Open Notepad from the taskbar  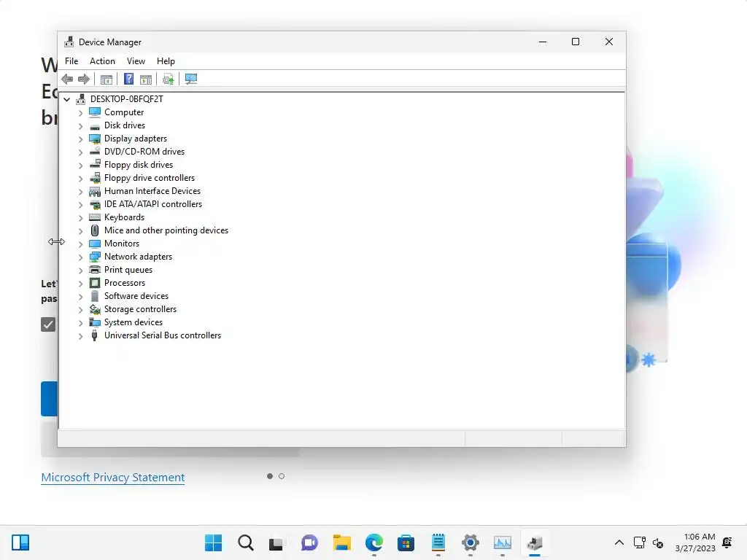pyautogui.click(x=438, y=542)
